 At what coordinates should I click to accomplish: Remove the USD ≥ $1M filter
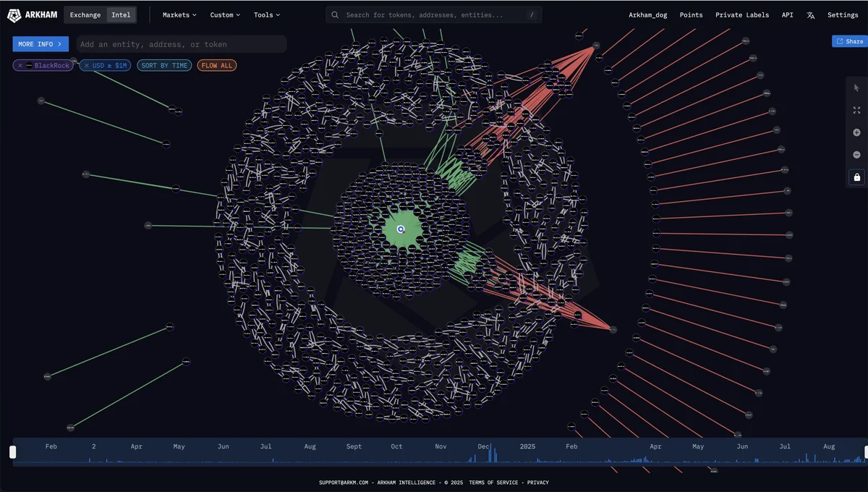(x=86, y=66)
